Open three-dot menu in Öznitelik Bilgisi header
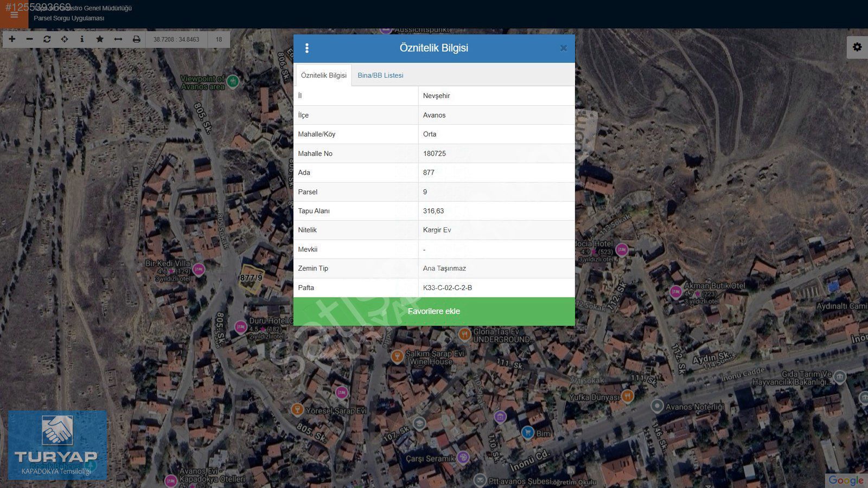 tap(307, 48)
